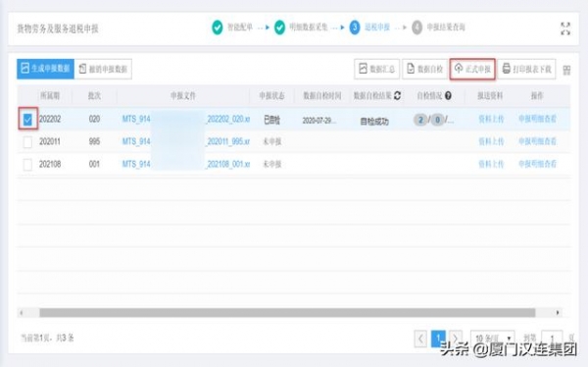Click the 报送资料 column header
Screen dimensions: 588x367
pyautogui.click(x=490, y=96)
